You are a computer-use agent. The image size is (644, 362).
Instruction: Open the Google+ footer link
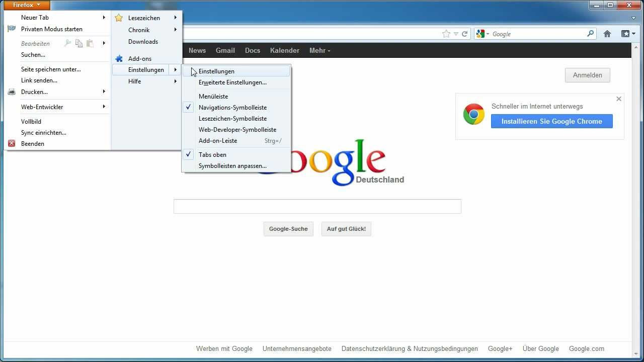point(500,348)
